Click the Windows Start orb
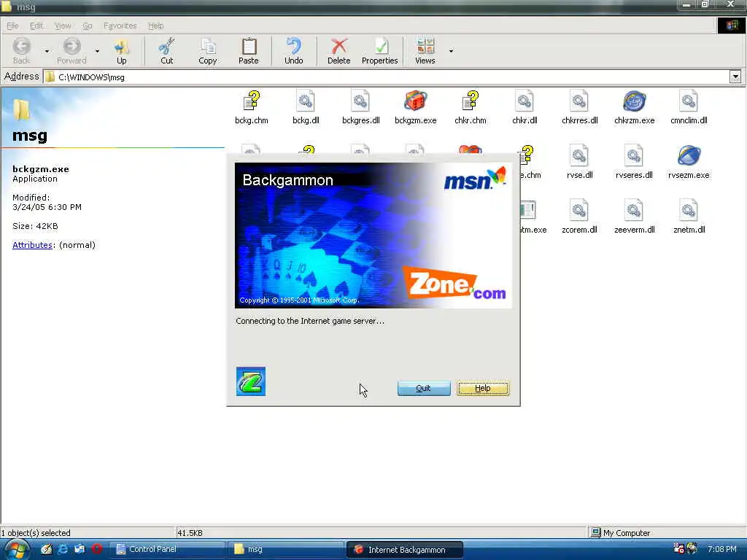Viewport: 747px width, 560px height. pyautogui.click(x=18, y=550)
